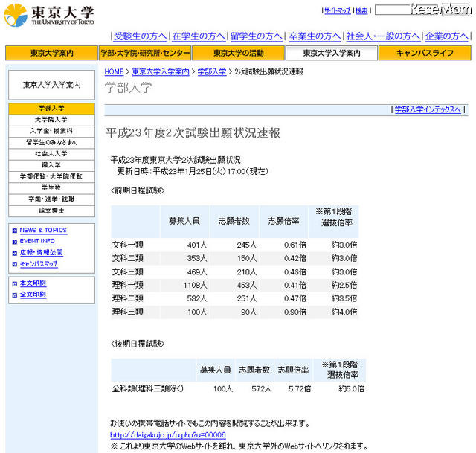Click the EVENT INFO bullet icon
The width and height of the screenshot is (476, 453).
pyautogui.click(x=15, y=242)
